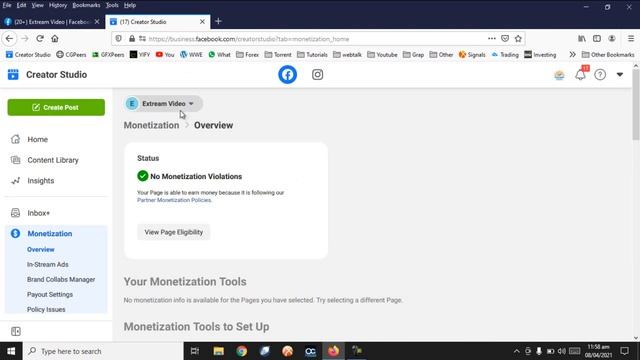Open Task View in the taskbar

coord(195,351)
